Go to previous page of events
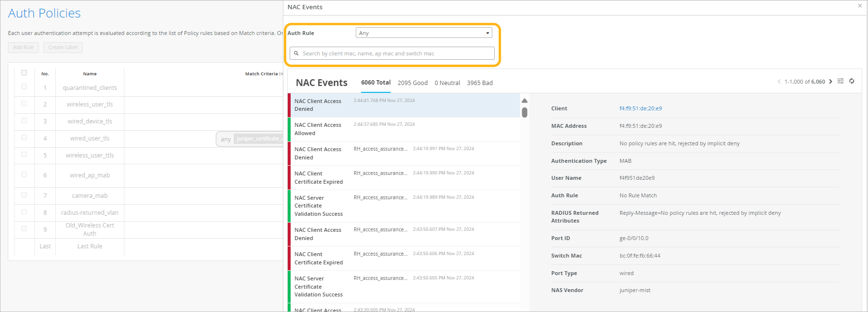The width and height of the screenshot is (868, 312). 779,82
